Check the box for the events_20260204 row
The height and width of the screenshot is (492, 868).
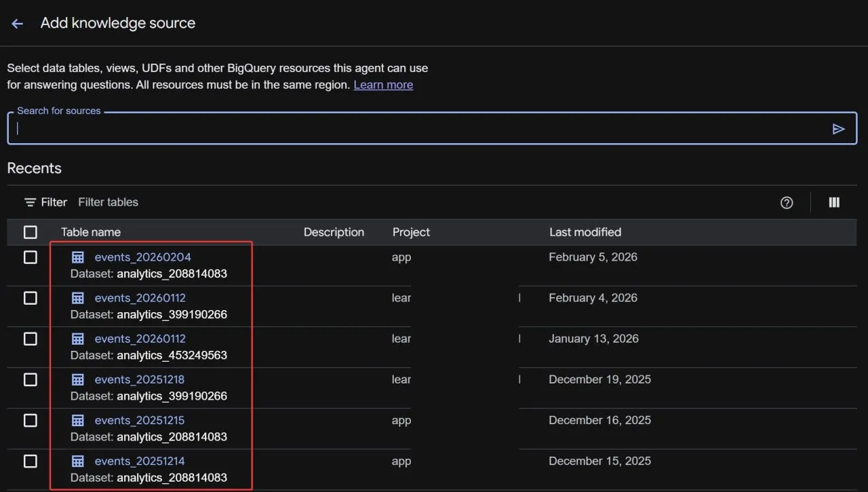point(31,257)
